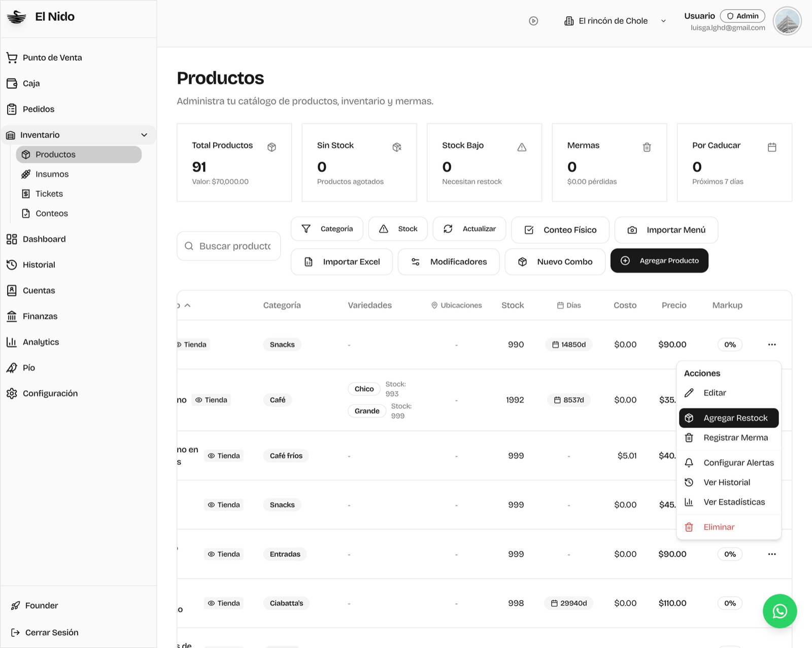Click the 14850d days badge

point(569,345)
